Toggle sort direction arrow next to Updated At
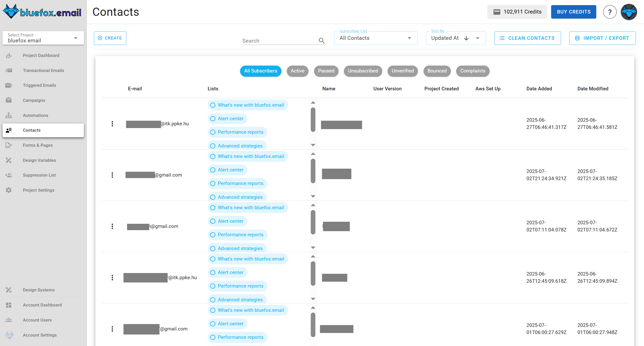Viewport: 644px width, 346px height. (466, 38)
